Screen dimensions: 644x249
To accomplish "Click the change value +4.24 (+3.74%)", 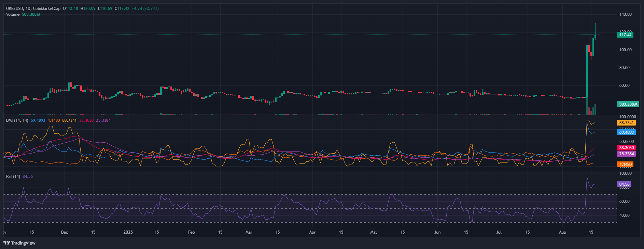I will [145, 9].
